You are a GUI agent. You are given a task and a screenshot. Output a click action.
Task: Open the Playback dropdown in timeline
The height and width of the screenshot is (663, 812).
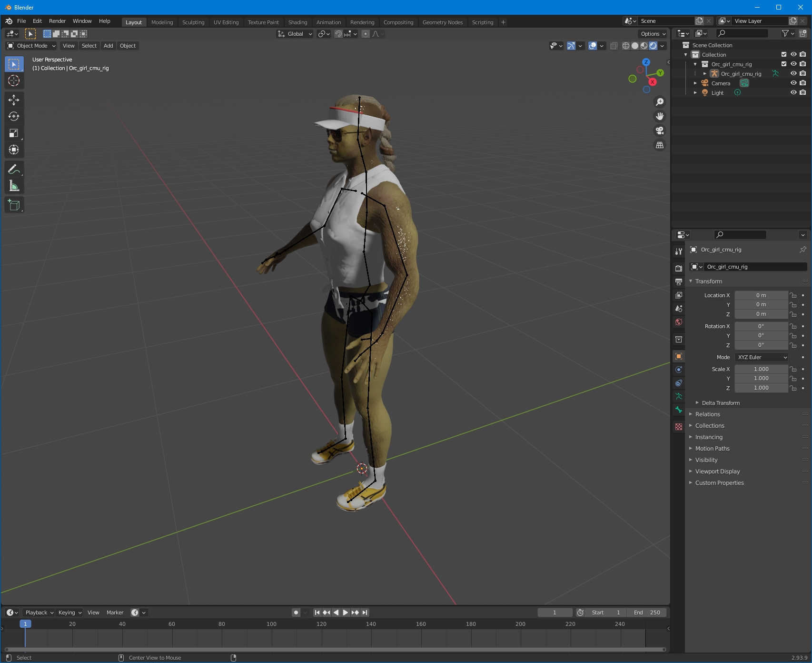click(x=39, y=613)
